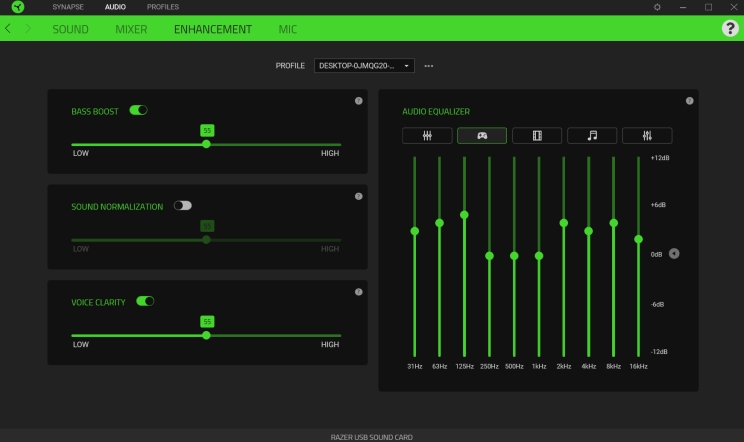Click the 2kHz equalizer band handle
The width and height of the screenshot is (744, 442).
pos(564,223)
